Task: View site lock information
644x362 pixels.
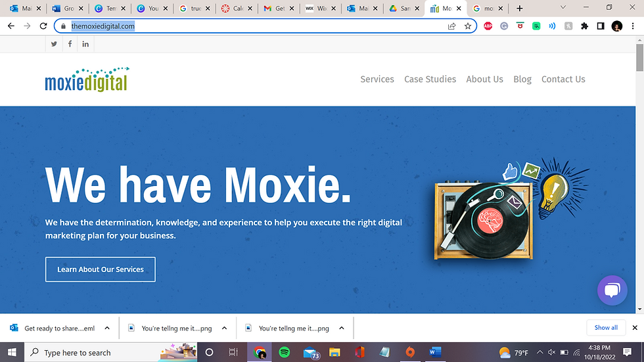Action: click(63, 26)
